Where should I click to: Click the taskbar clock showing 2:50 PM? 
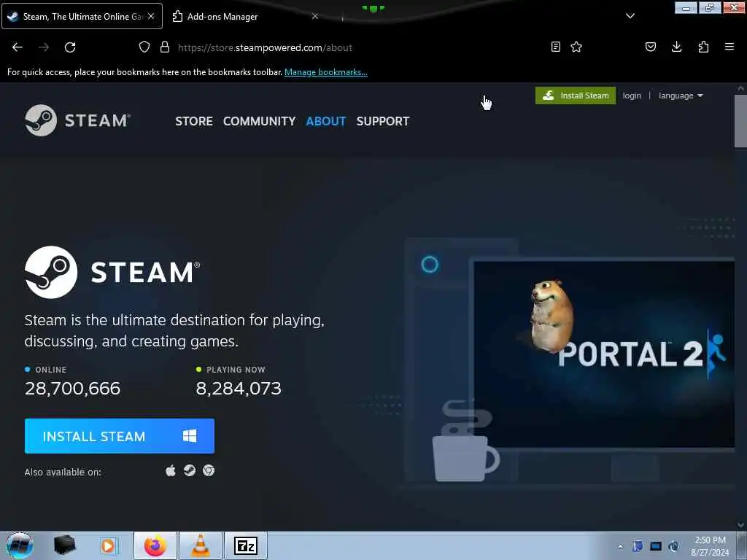tap(710, 546)
